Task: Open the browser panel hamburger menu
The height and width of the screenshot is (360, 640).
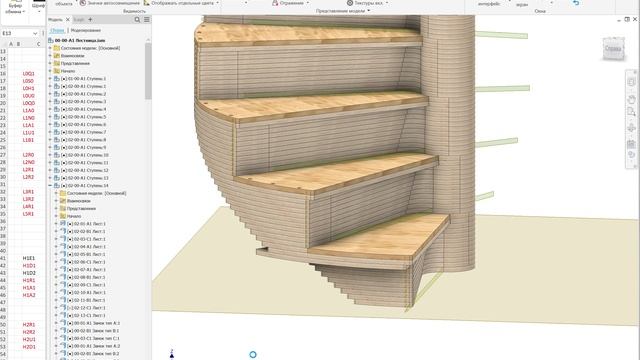Action: click(147, 20)
